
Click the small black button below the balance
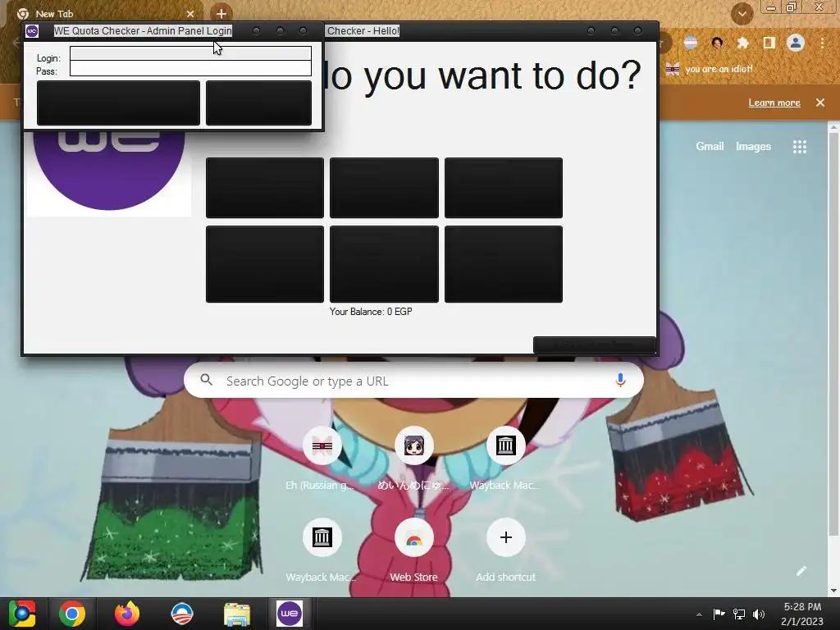(595, 345)
